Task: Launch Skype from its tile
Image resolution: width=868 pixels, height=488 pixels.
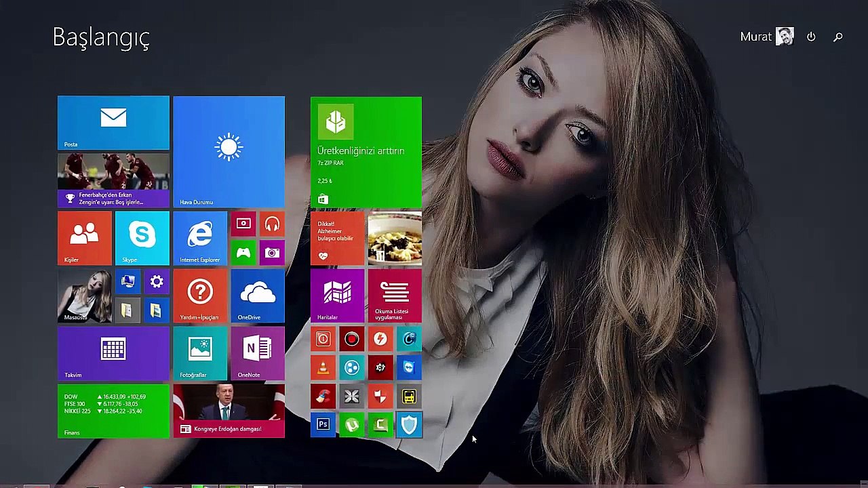Action: (142, 238)
